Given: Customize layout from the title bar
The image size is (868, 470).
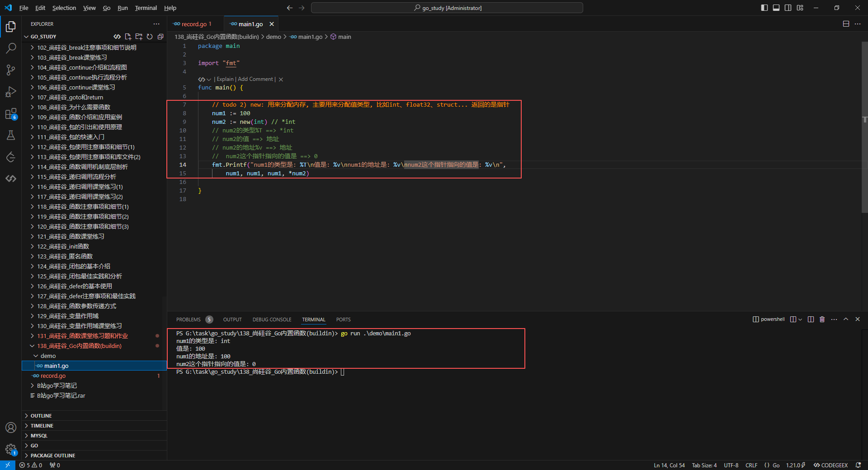Looking at the screenshot, I should coord(800,8).
